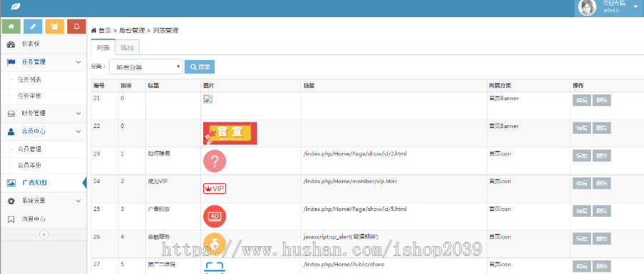Open 会员等级 in sidebar
The width and height of the screenshot is (644, 274).
29,165
